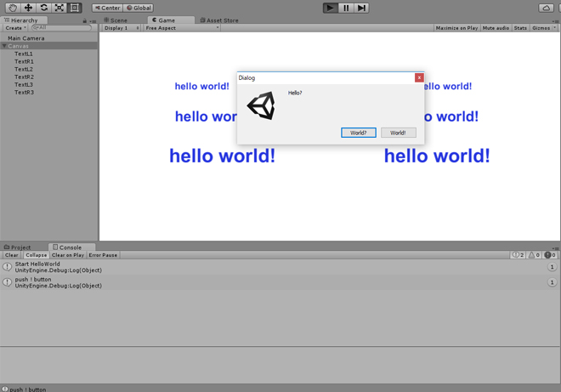Toggle the Hierarchy panel lock icon

click(84, 20)
